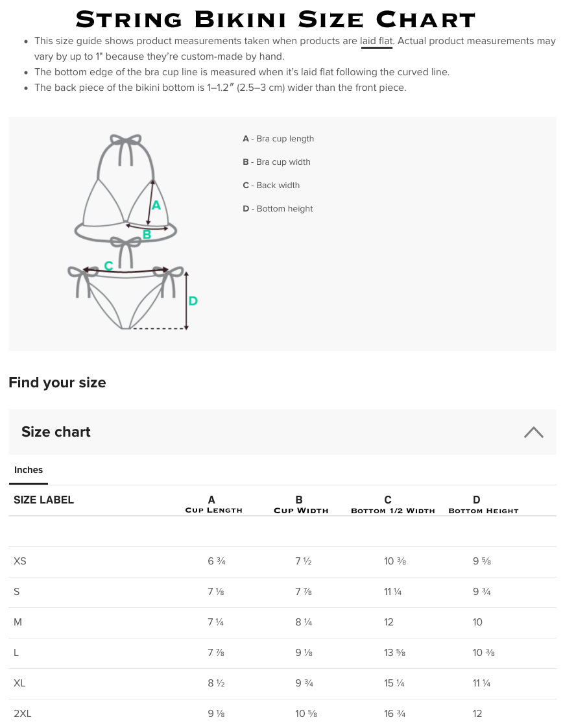
Task: Click the Size chart header title
Action: coord(56,431)
